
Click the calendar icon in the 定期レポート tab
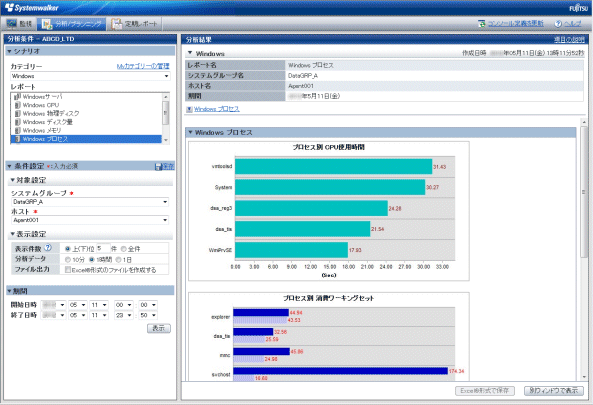tap(116, 24)
